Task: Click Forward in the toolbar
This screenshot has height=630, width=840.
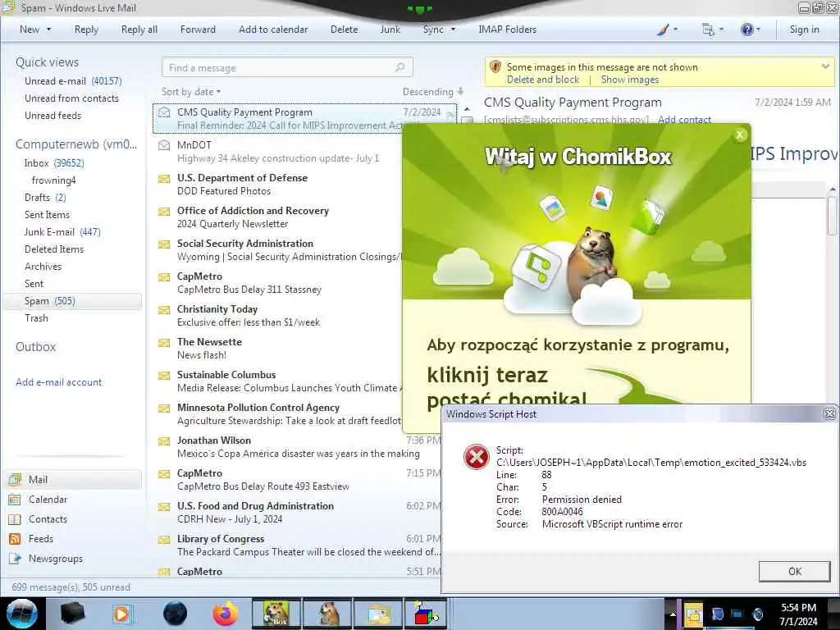Action: tap(198, 30)
